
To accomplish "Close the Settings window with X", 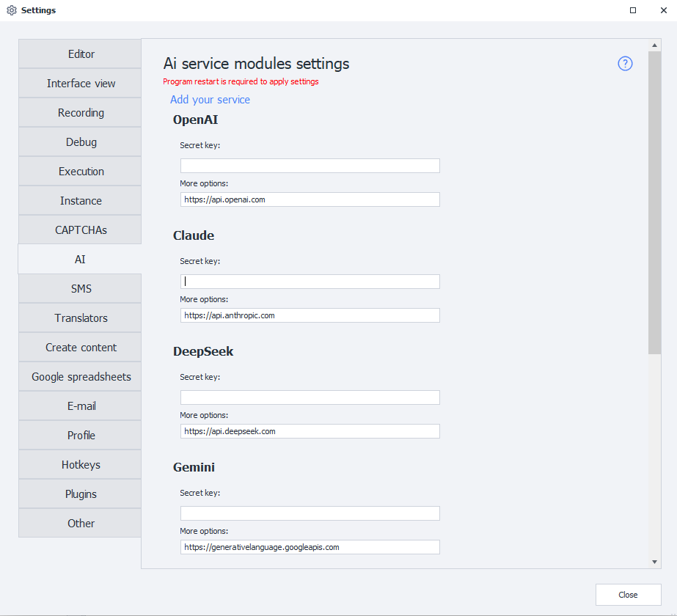I will tap(664, 10).
